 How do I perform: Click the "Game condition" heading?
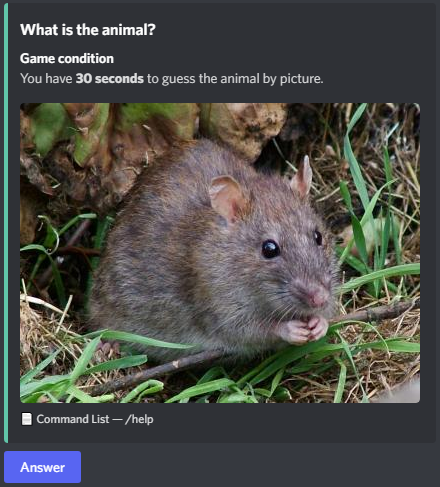point(67,58)
